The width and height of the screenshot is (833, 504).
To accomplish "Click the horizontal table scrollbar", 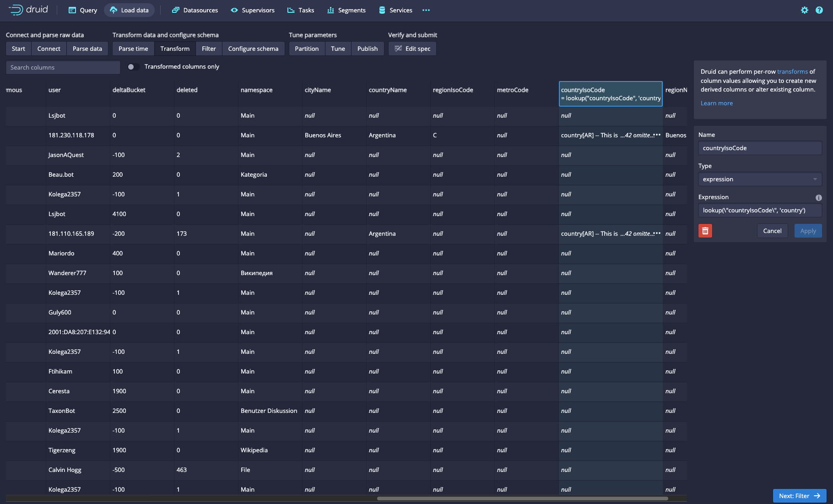I will 522,499.
